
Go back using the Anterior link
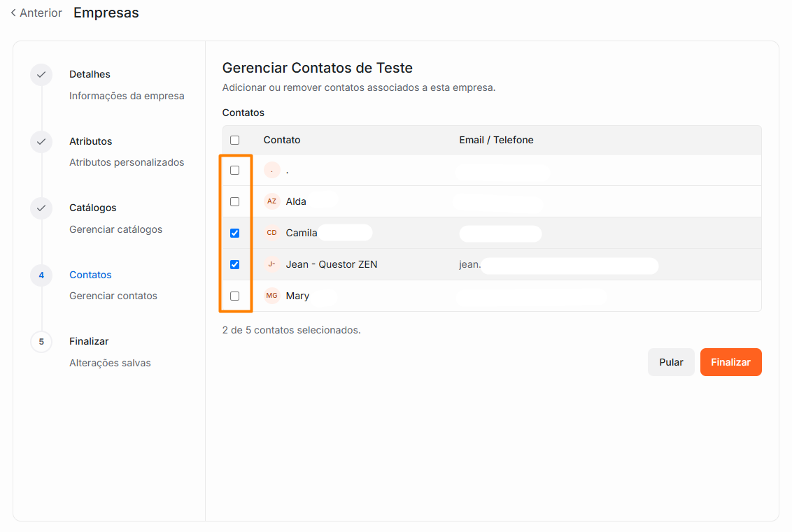(x=36, y=13)
